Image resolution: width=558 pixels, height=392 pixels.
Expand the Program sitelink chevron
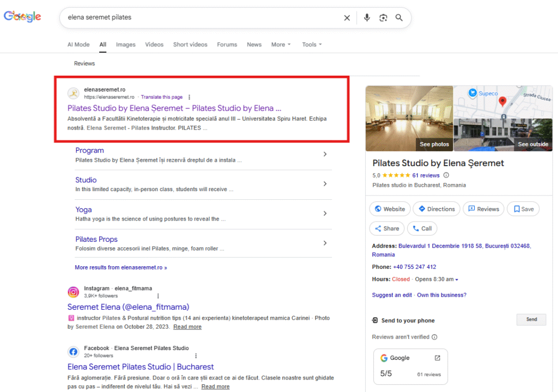tap(325, 154)
